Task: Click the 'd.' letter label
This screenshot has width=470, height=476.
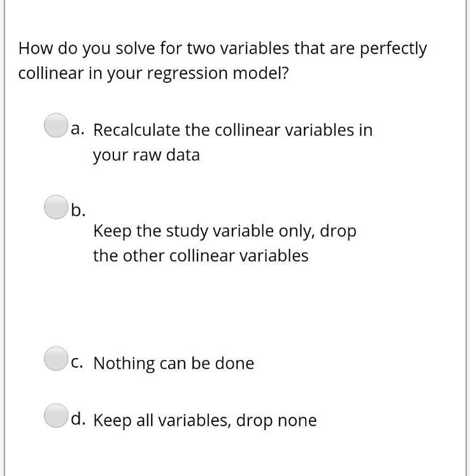Action: pyautogui.click(x=78, y=419)
